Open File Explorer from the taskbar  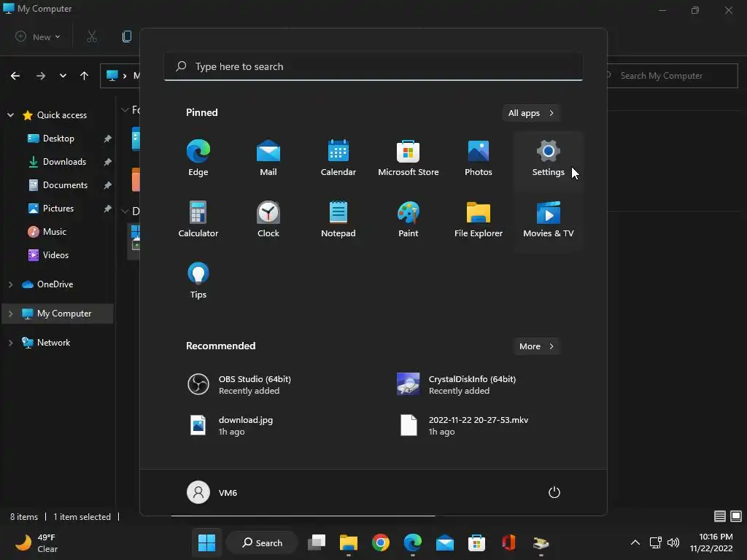tap(349, 542)
